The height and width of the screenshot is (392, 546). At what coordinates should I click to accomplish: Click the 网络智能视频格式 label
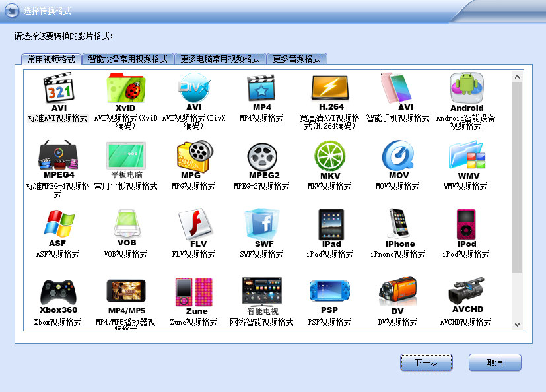click(261, 322)
